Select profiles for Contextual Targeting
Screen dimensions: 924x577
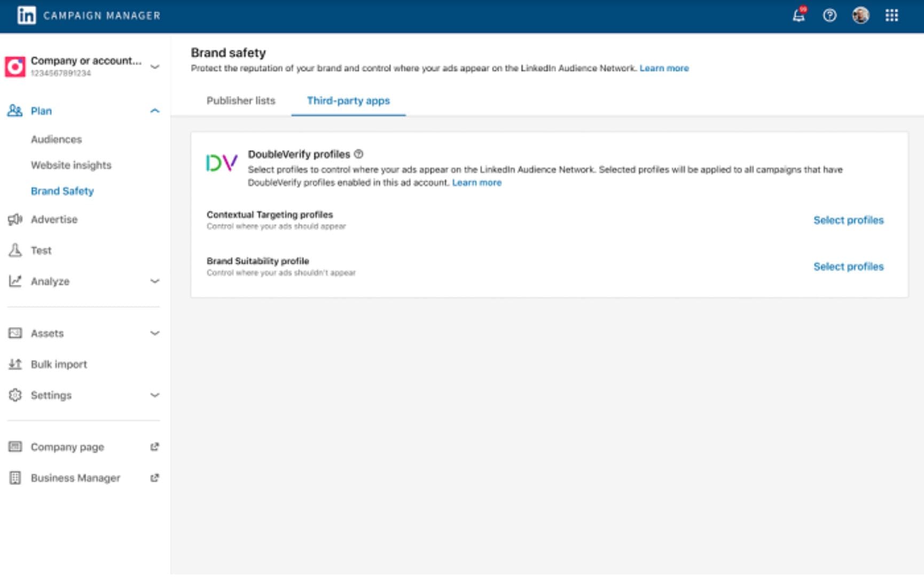pos(848,220)
